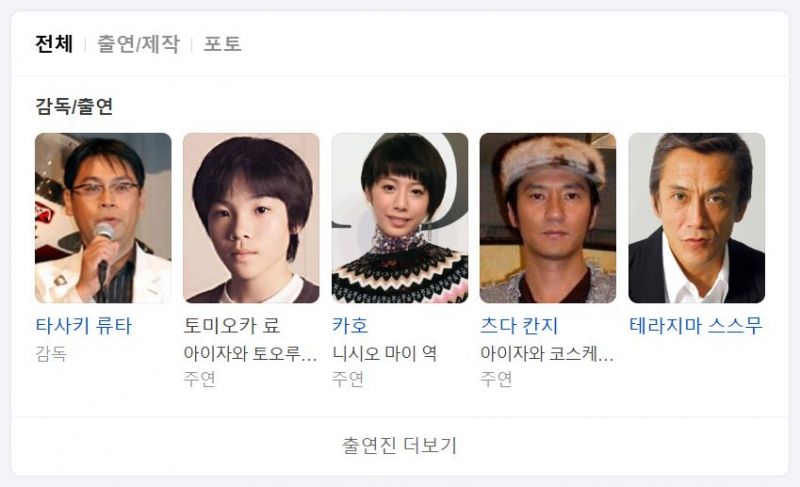Expand cast list with 출연진 더보기
The width and height of the screenshot is (800, 487).
point(399,446)
